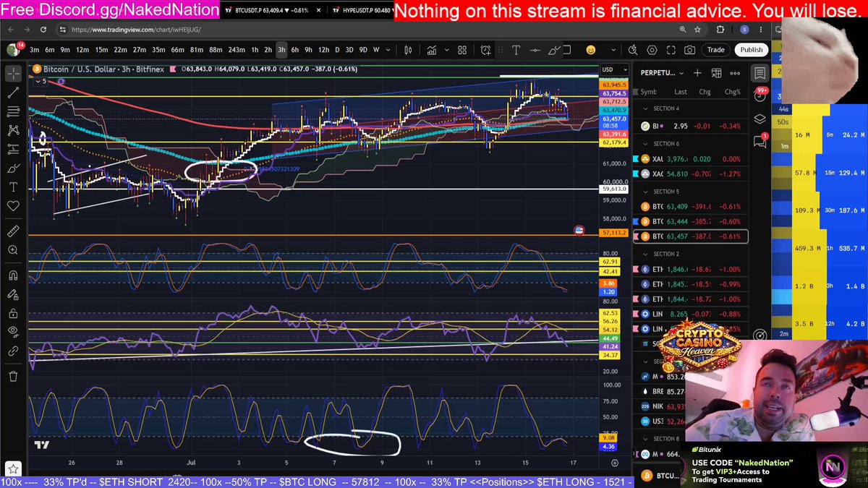
Task: Toggle magnet mode
Action: (x=13, y=275)
